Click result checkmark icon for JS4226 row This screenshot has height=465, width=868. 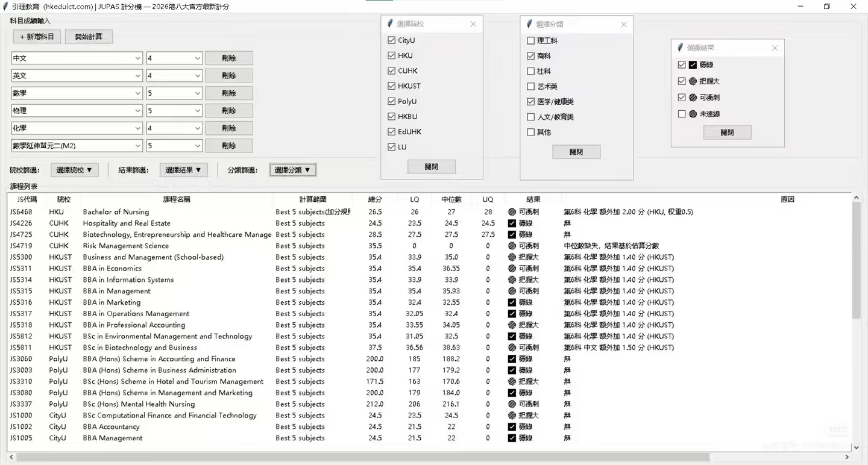tap(512, 223)
